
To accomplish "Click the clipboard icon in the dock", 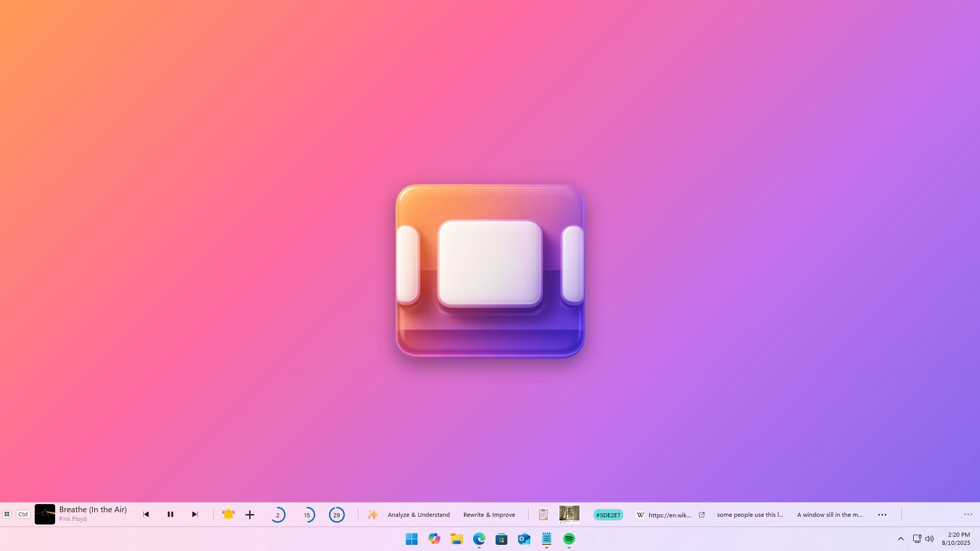I will pyautogui.click(x=543, y=515).
